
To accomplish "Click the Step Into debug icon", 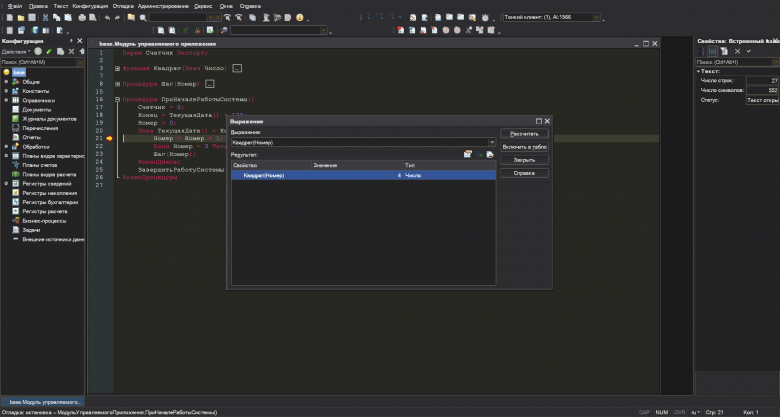I will [x=366, y=17].
